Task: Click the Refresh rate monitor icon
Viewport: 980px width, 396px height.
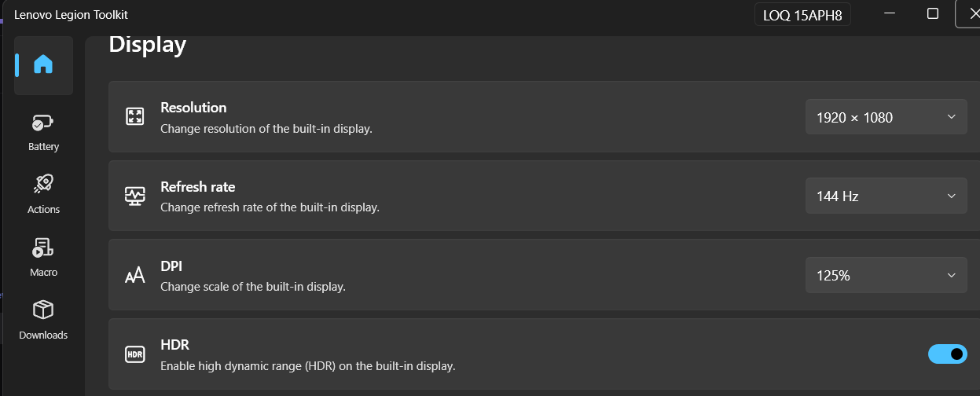Action: coord(135,196)
